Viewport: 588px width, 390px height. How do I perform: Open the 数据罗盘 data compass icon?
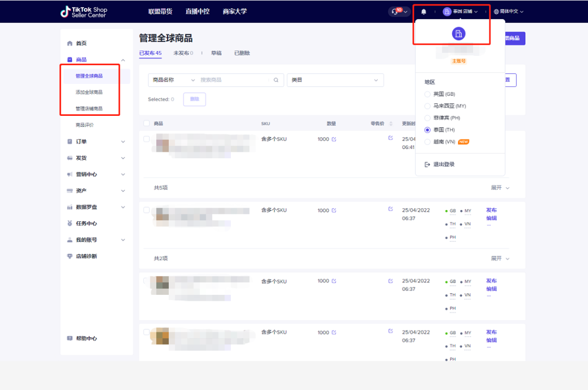tap(70, 207)
